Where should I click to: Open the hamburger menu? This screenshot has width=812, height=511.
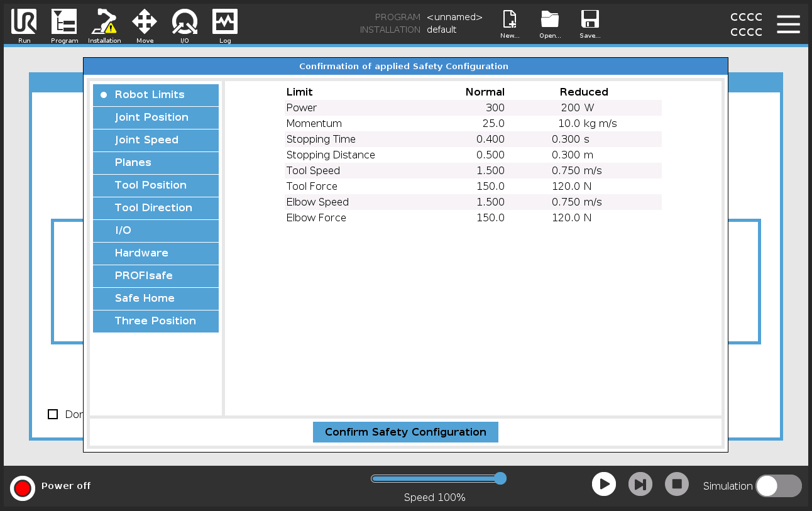[788, 24]
